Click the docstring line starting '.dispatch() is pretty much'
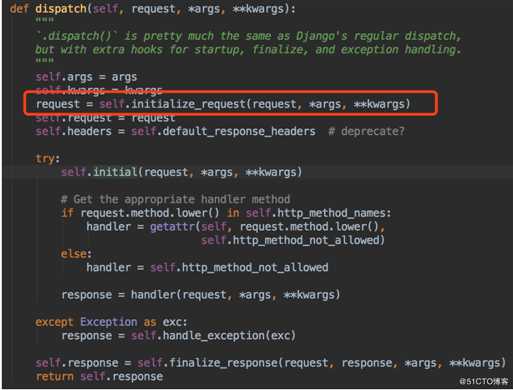 click(249, 36)
